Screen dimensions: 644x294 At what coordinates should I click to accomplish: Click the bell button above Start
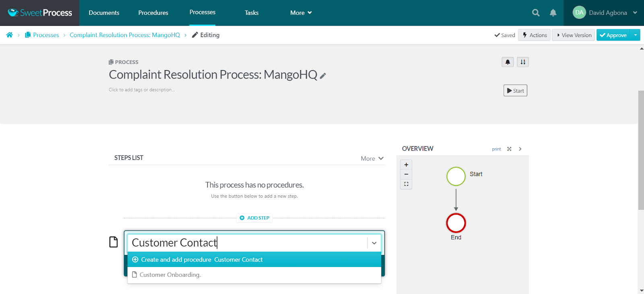[x=508, y=62]
